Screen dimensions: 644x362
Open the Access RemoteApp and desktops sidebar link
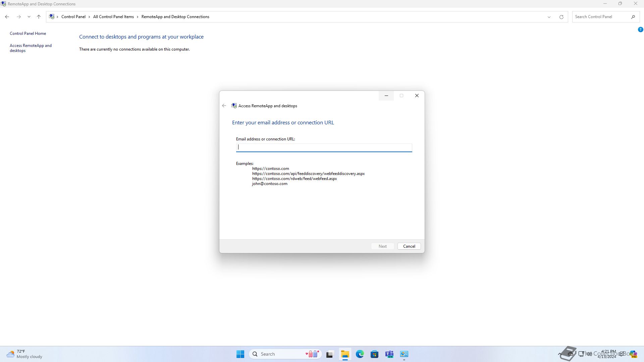31,48
